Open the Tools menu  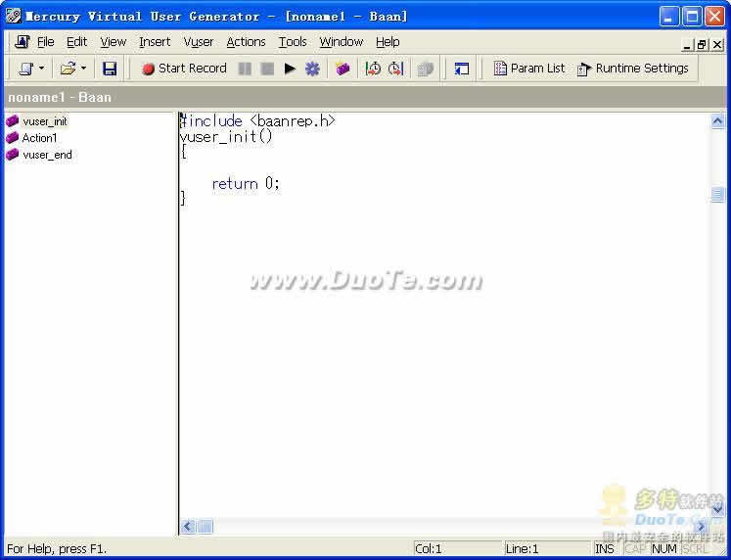click(x=293, y=42)
